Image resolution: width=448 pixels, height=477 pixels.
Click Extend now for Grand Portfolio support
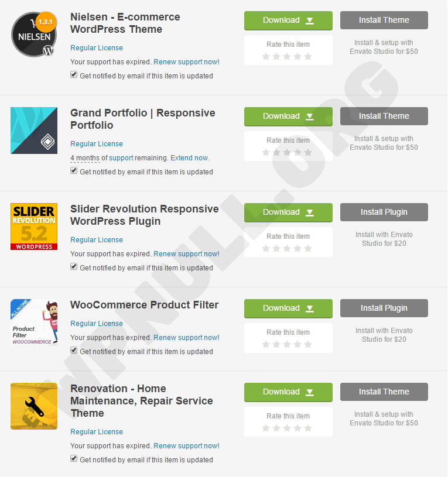coord(190,158)
